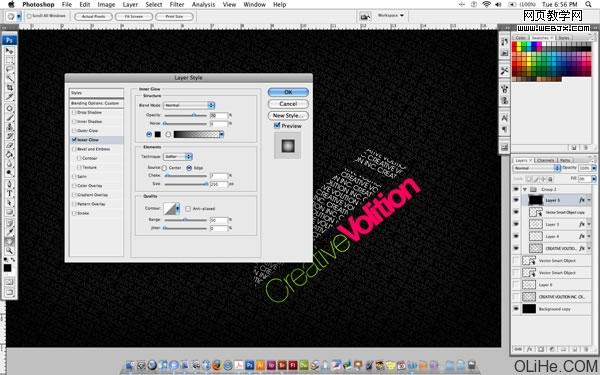Open the Layer menu
Image resolution: width=600 pixels, height=375 pixels.
click(130, 4)
